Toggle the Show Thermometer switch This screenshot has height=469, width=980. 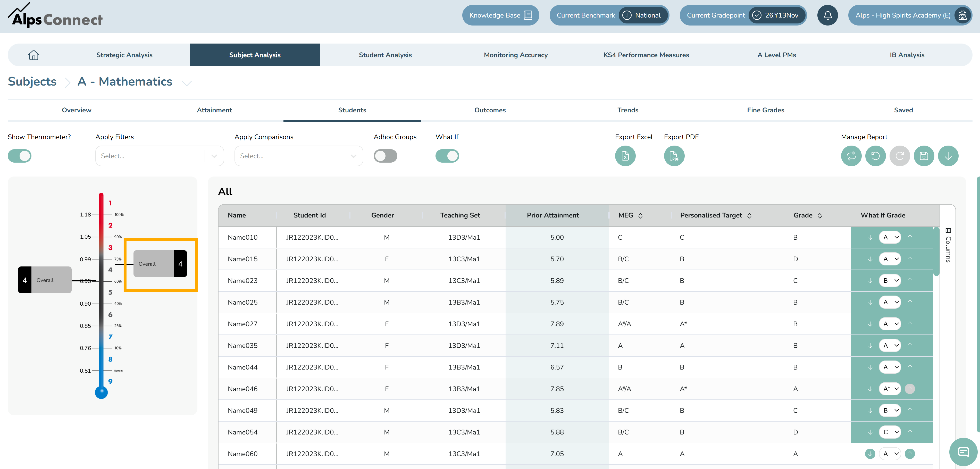point(19,156)
